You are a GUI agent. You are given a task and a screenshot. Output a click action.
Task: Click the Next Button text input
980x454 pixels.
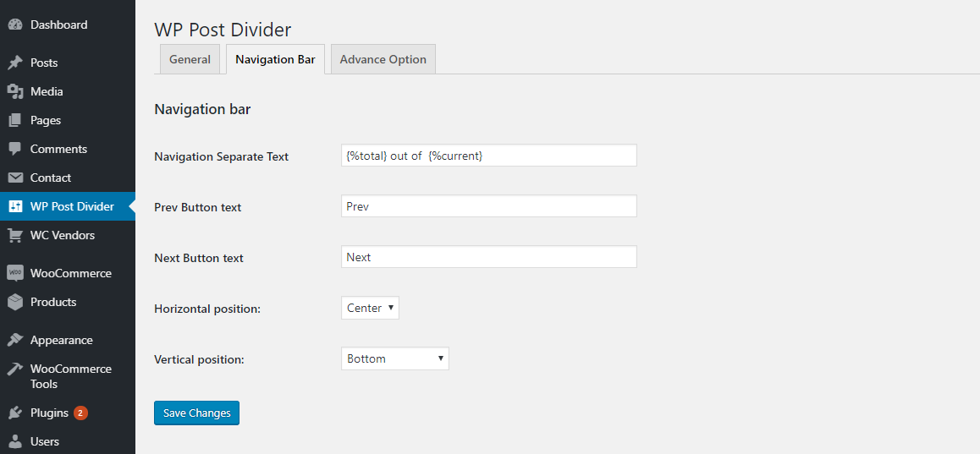[488, 257]
